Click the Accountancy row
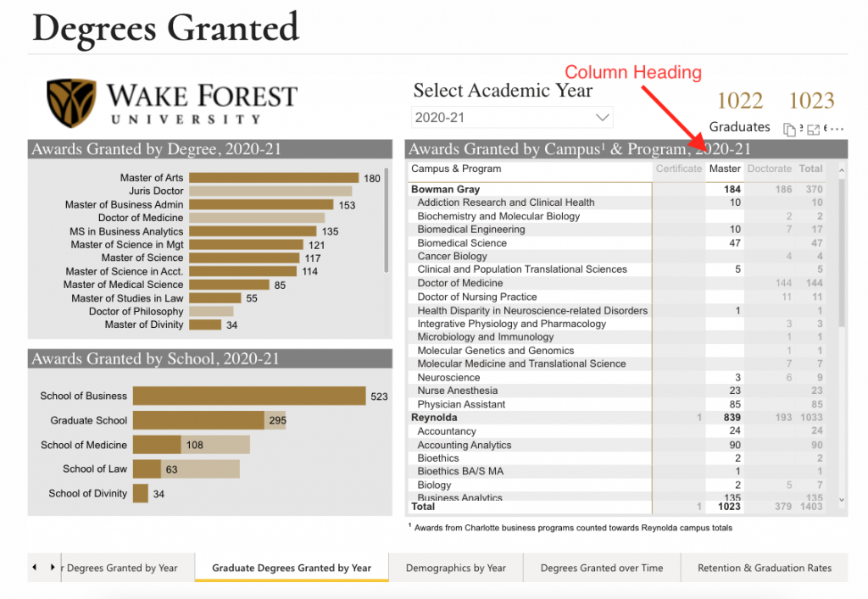Viewport: 868px width, 599px height. pyautogui.click(x=617, y=431)
